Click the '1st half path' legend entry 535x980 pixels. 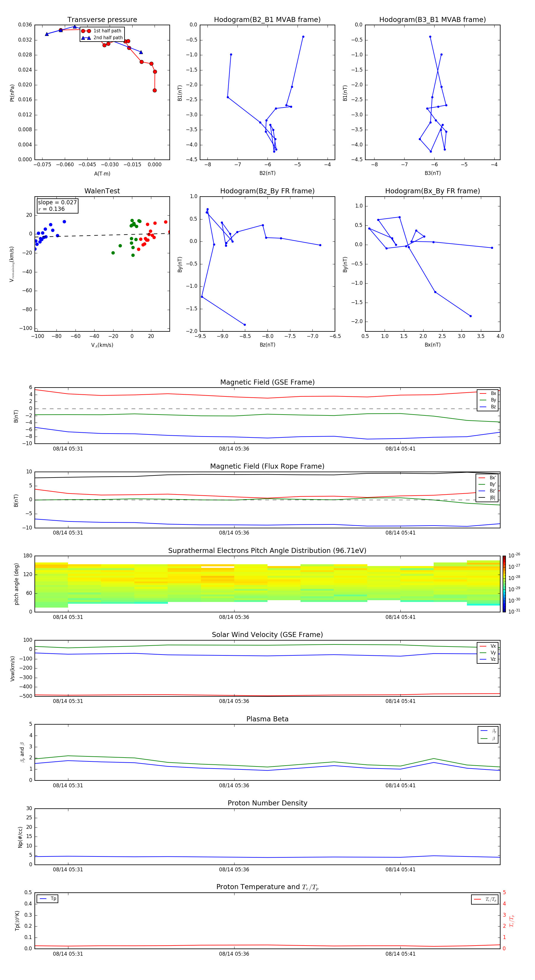pyautogui.click(x=102, y=31)
